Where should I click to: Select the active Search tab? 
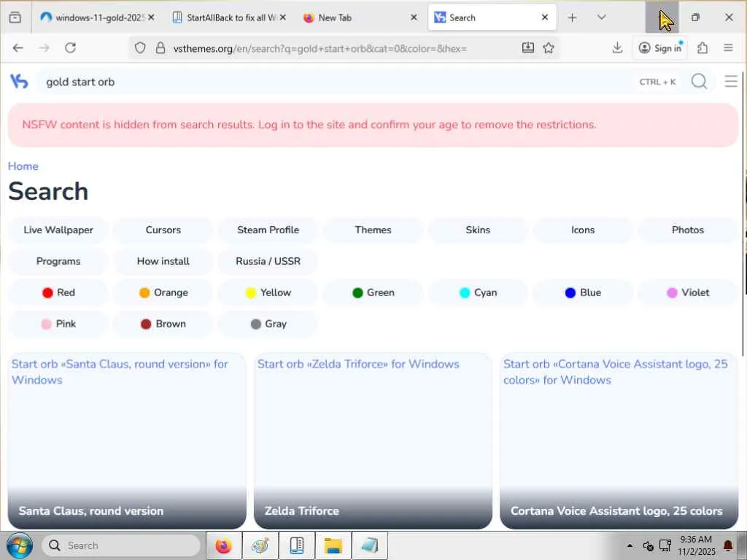pyautogui.click(x=492, y=17)
